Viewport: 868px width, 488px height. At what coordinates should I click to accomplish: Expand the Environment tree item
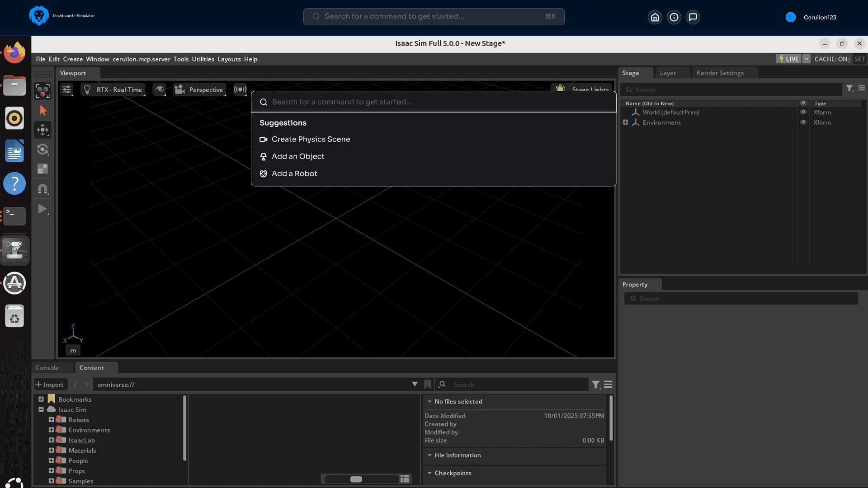(x=625, y=122)
